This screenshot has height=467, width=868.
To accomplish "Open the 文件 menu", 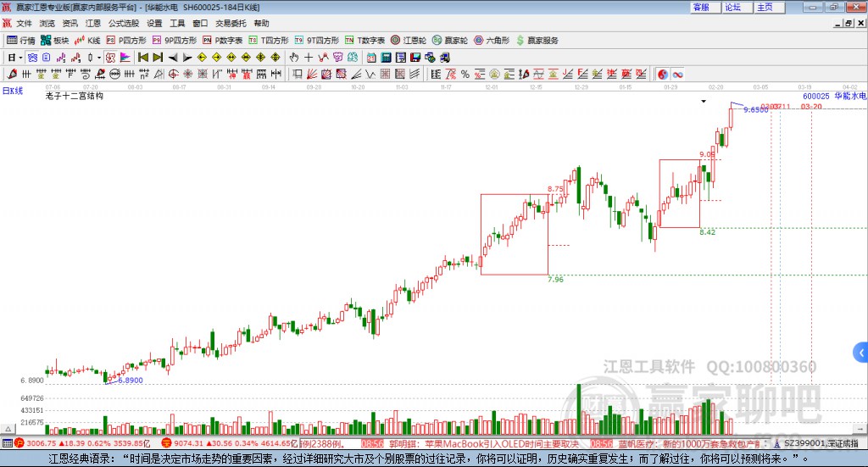I will tap(25, 23).
